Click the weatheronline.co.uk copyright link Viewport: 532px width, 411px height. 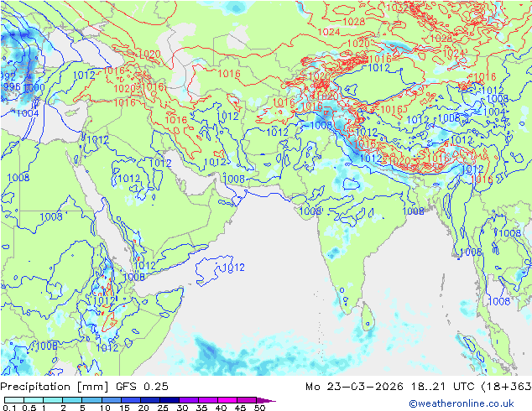pos(462,403)
